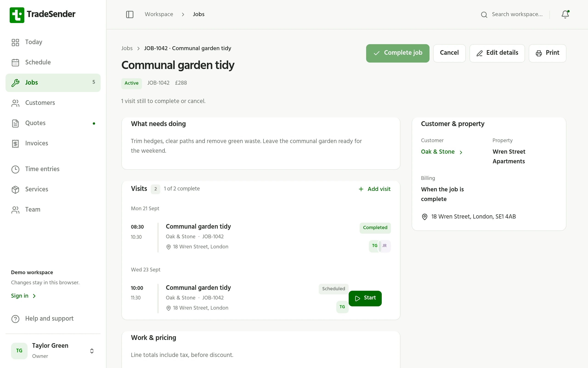This screenshot has width=588, height=368.
Task: Click the Jobs count badge 5
Action: [93, 82]
